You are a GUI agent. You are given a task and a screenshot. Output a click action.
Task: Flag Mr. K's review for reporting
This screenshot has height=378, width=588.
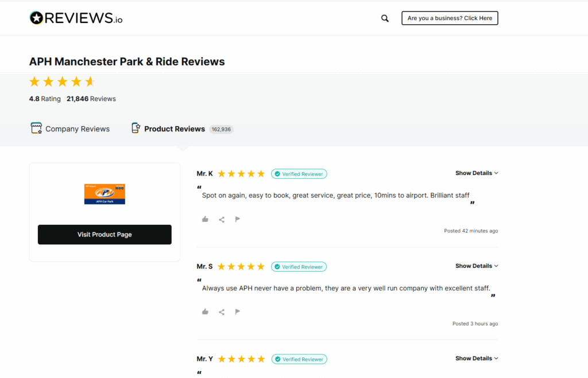(x=238, y=219)
